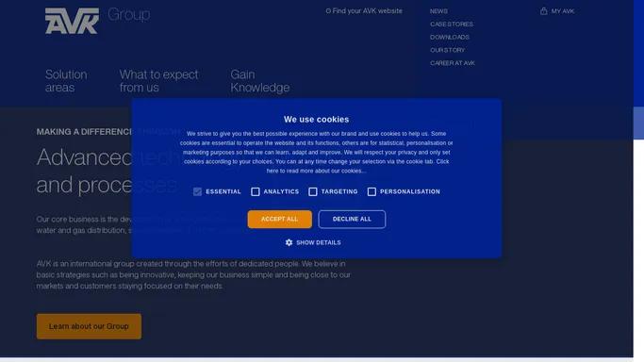The width and height of the screenshot is (644, 362).
Task: Click the We use cookies heading
Action: coord(316,120)
